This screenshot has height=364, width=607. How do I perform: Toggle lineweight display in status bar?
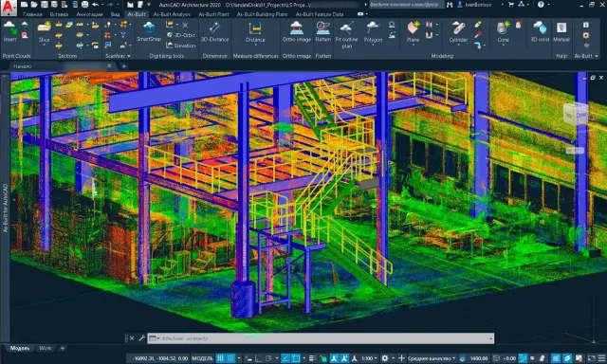313,358
